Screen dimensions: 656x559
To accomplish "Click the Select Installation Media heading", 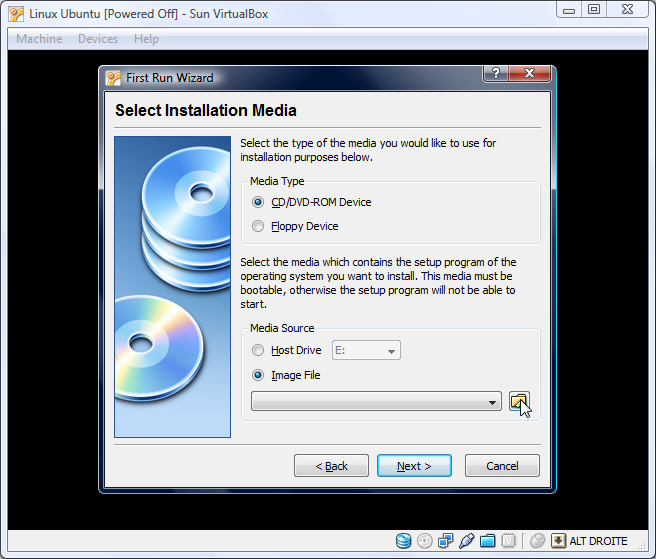I will 206,110.
